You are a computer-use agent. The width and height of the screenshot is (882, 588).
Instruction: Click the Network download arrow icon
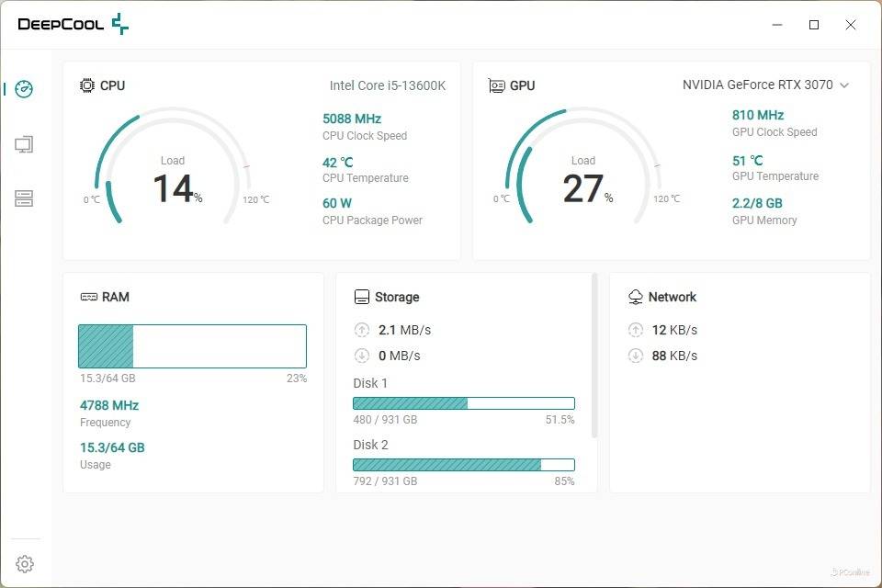(636, 356)
